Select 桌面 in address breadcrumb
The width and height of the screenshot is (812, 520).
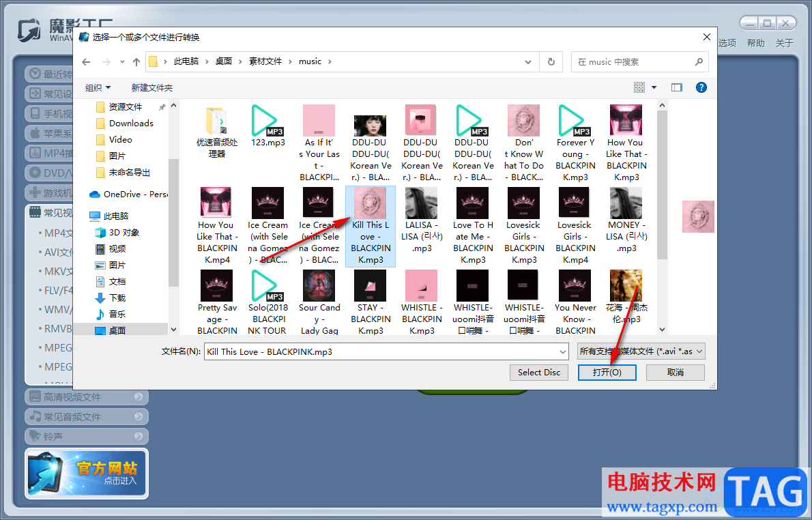point(224,61)
